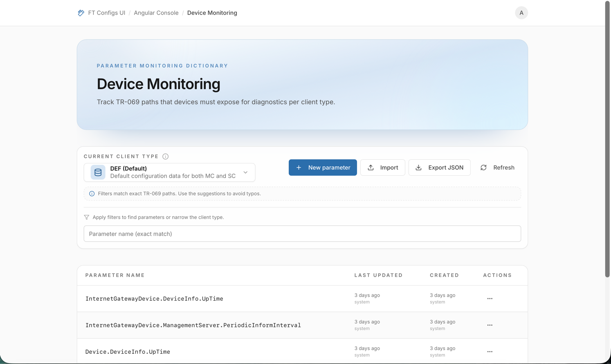Open the FT Configs UI breadcrumb
This screenshot has height=364, width=611.
(107, 13)
